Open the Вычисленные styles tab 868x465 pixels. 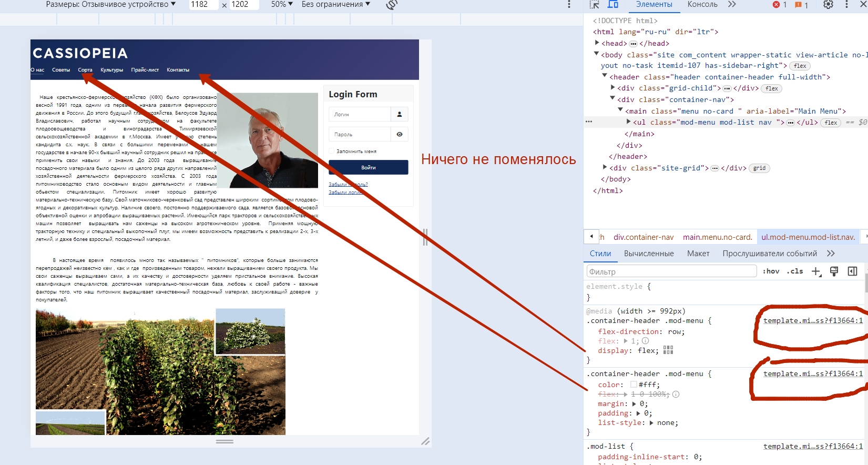pos(648,254)
